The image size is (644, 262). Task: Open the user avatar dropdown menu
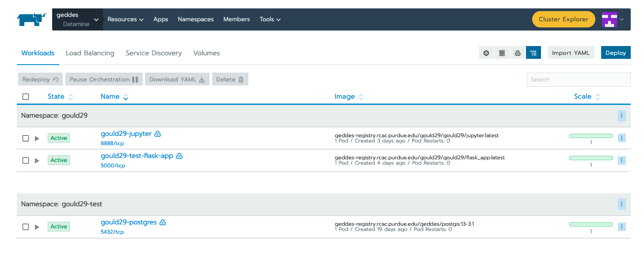(614, 19)
